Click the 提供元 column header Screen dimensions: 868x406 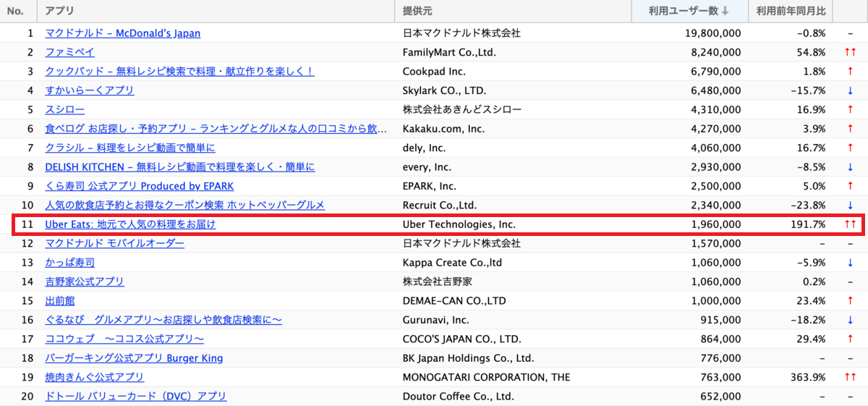[x=514, y=11]
